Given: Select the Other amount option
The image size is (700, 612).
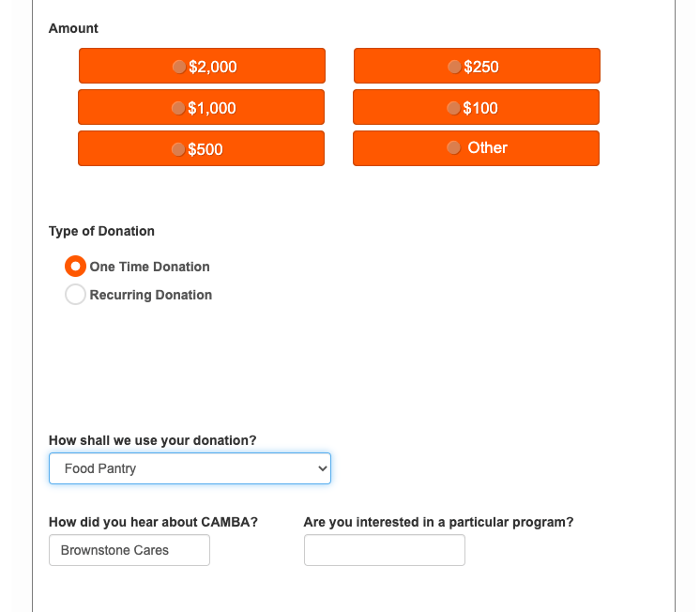Looking at the screenshot, I should (x=476, y=148).
